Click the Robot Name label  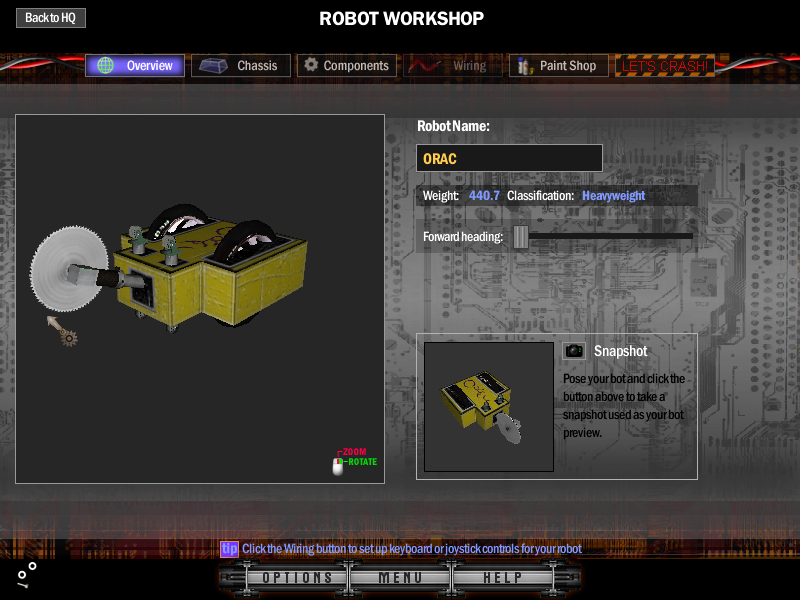(x=453, y=126)
